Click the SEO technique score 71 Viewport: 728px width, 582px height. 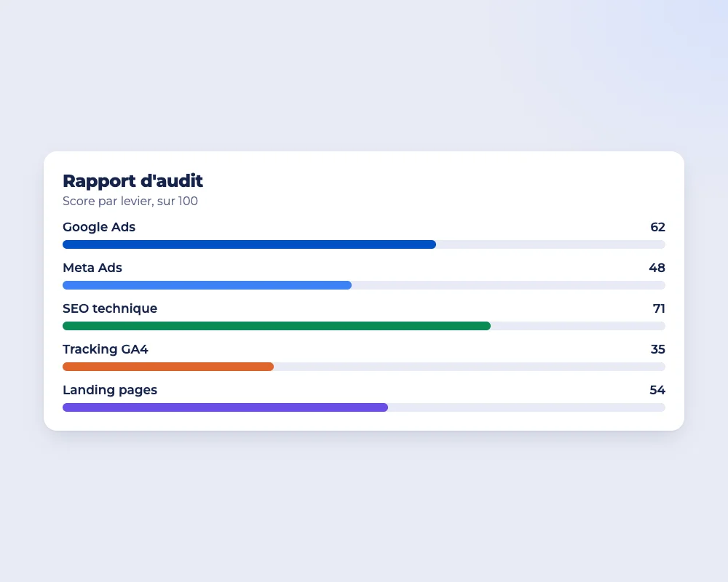(659, 308)
